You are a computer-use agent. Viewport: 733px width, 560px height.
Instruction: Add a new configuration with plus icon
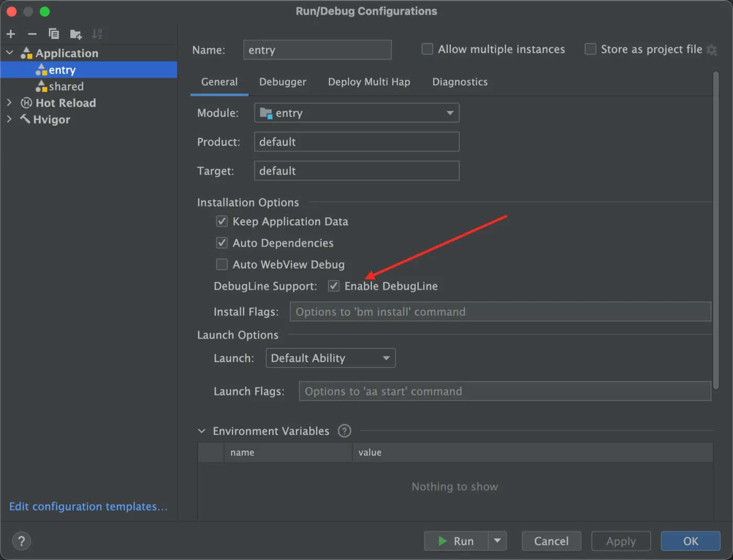point(11,34)
